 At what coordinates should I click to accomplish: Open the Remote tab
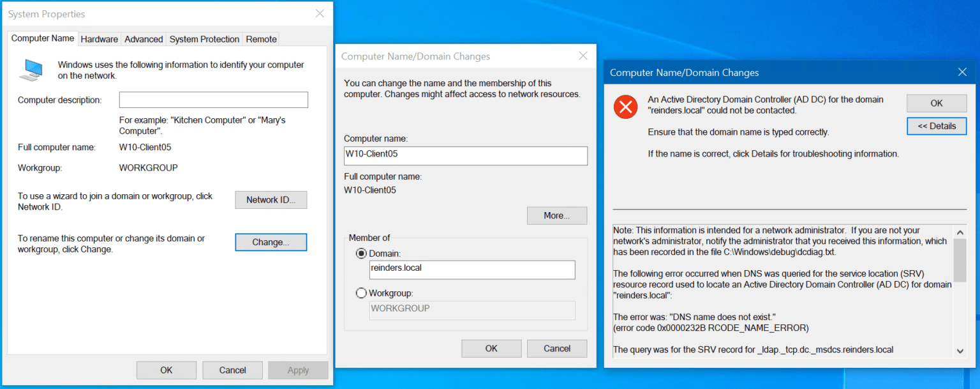pos(262,39)
